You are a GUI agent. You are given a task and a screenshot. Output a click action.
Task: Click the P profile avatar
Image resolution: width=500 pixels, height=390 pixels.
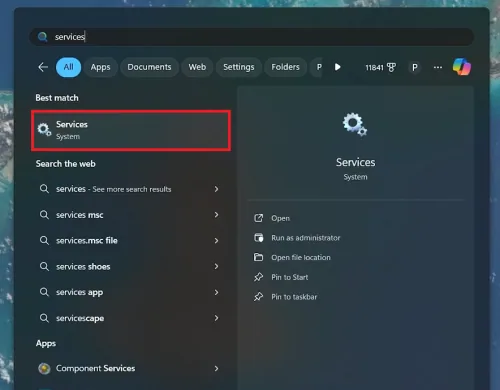tap(414, 67)
